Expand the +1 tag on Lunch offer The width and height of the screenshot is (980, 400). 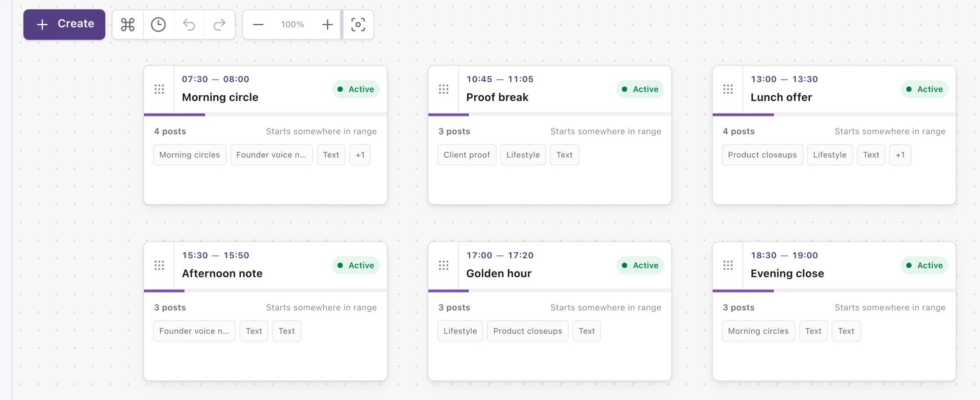(x=900, y=155)
